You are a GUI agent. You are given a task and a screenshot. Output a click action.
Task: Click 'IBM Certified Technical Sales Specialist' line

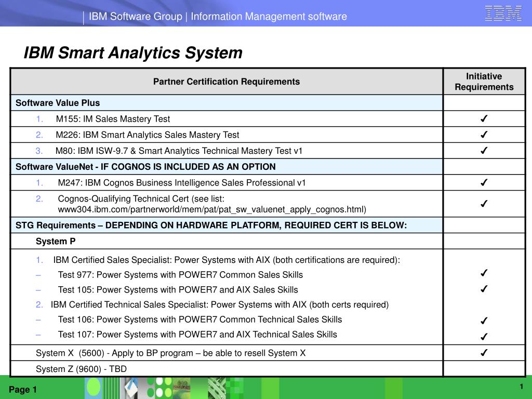(x=220, y=304)
